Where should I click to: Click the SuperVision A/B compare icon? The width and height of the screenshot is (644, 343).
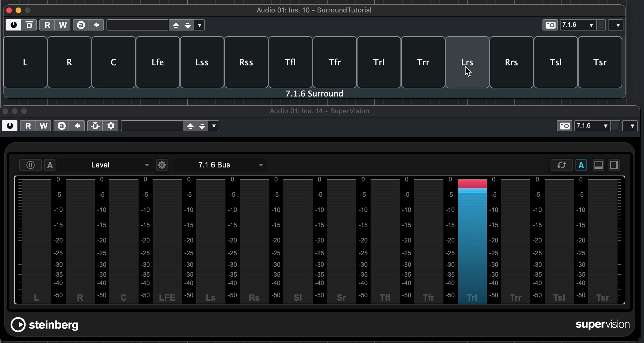pyautogui.click(x=62, y=126)
